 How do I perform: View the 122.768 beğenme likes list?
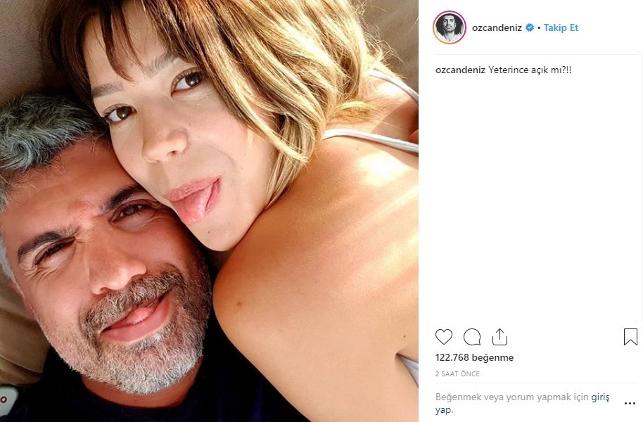(475, 358)
